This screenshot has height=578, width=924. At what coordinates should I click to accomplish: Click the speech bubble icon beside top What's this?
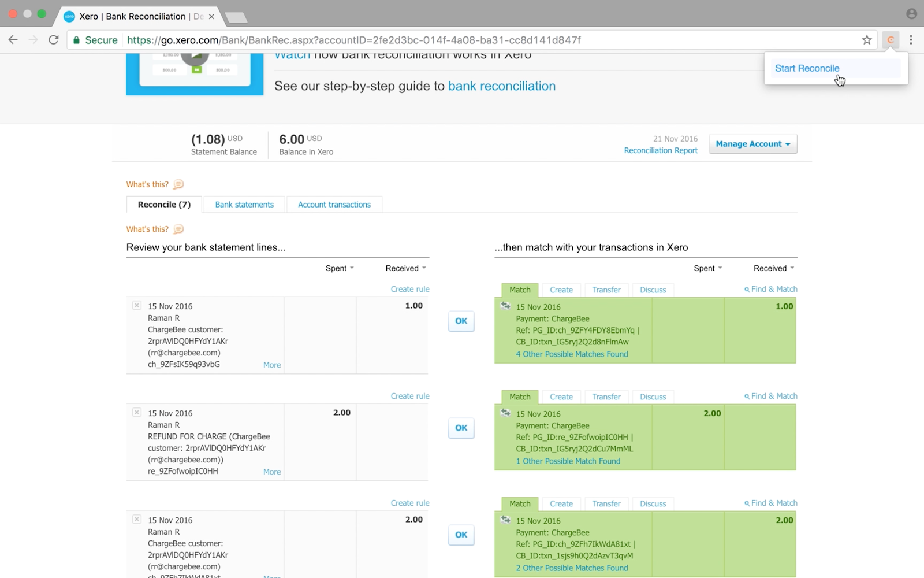pos(178,184)
